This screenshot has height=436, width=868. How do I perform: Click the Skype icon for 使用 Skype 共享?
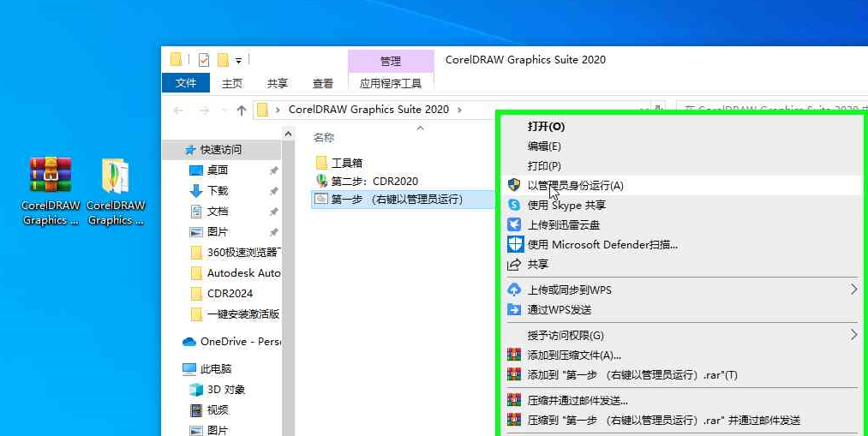coord(514,205)
